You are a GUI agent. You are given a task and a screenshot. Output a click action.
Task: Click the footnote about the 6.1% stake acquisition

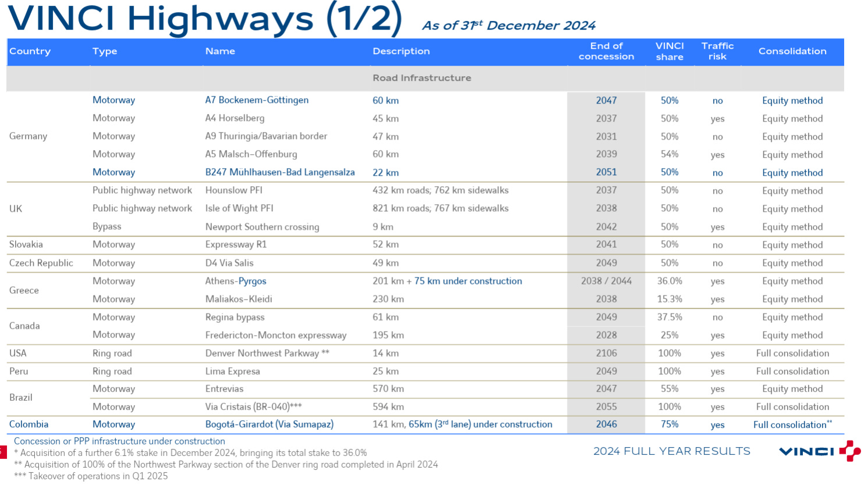[x=190, y=453]
